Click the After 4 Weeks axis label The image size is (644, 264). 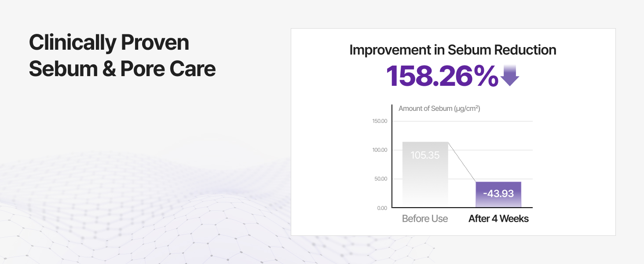(498, 219)
